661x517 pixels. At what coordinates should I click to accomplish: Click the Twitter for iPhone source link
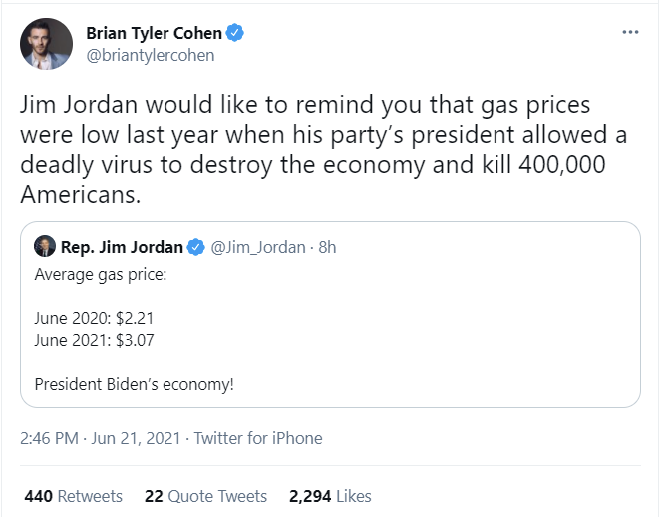point(258,438)
